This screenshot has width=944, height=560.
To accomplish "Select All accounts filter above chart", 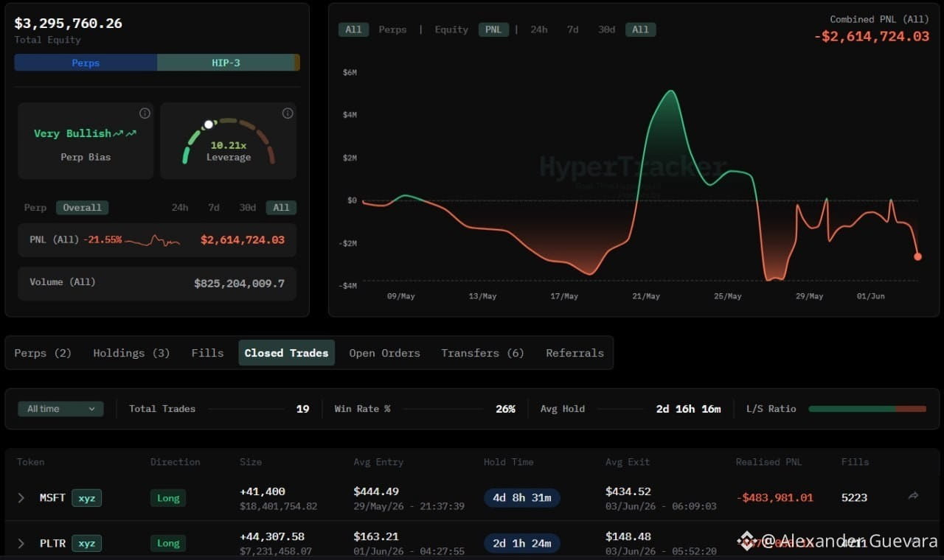I will pos(353,29).
